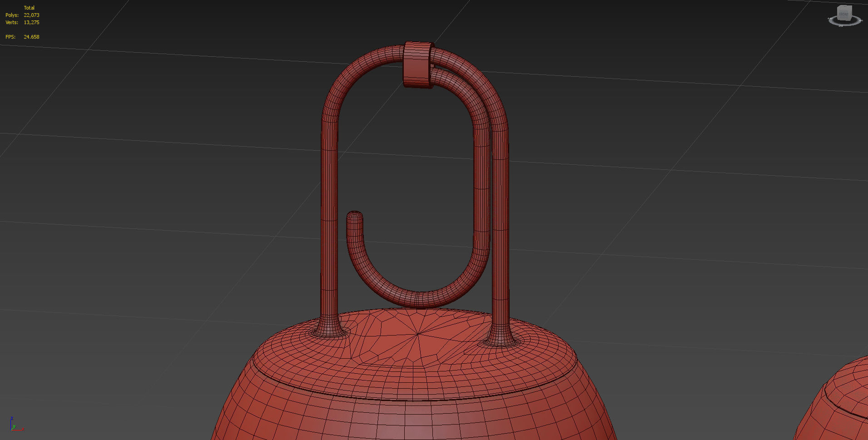Select the inner hook's rounded tip
The height and width of the screenshot is (440, 868).
coord(355,217)
